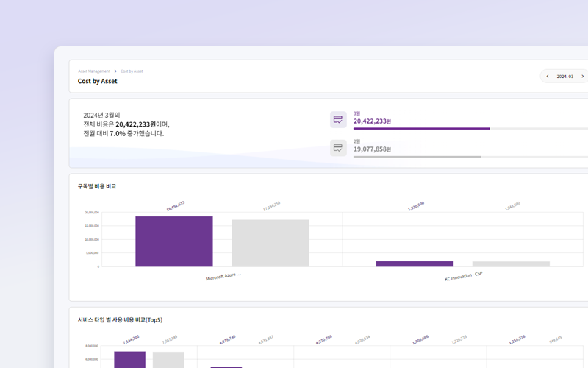This screenshot has height=368, width=588.
Task: Go to the previous month arrow
Action: 548,77
